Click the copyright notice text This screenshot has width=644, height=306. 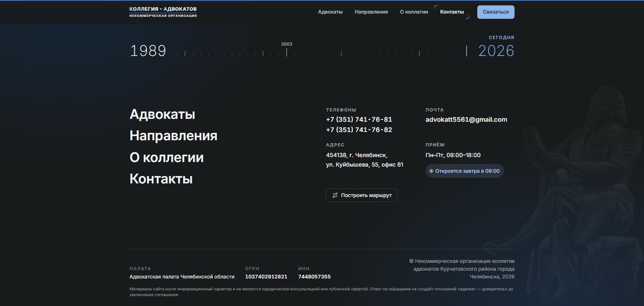pos(462,269)
